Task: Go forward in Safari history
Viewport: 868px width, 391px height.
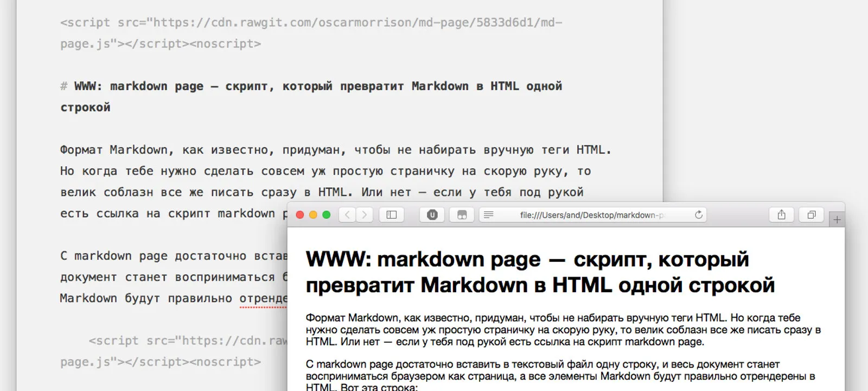Action: click(365, 215)
